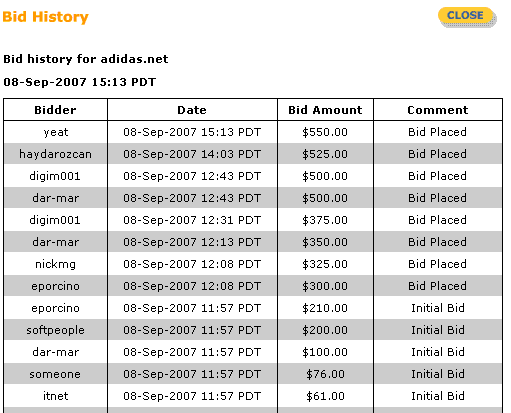511x413 pixels.
Task: Click the Bidder column header
Action: (55, 110)
